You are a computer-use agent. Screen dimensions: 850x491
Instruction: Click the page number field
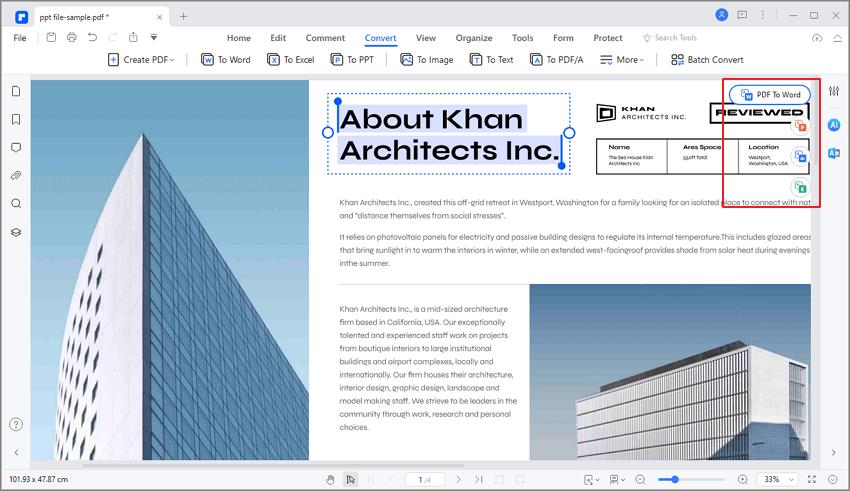pos(424,480)
